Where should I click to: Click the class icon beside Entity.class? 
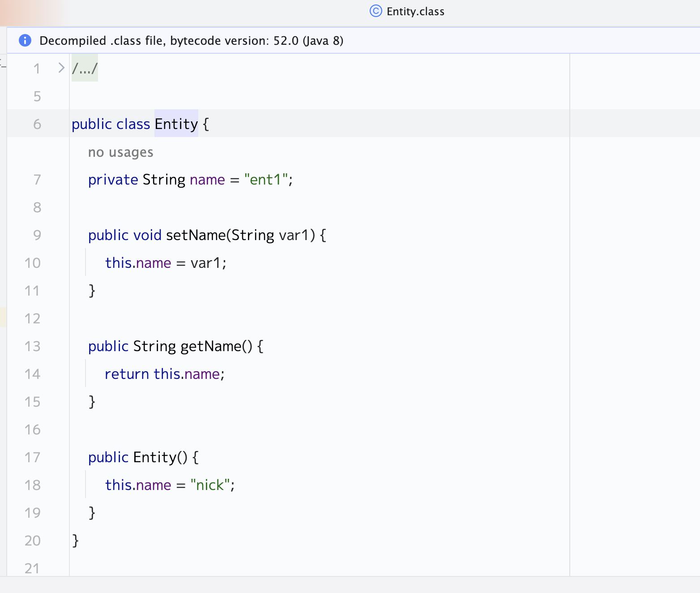coord(376,11)
